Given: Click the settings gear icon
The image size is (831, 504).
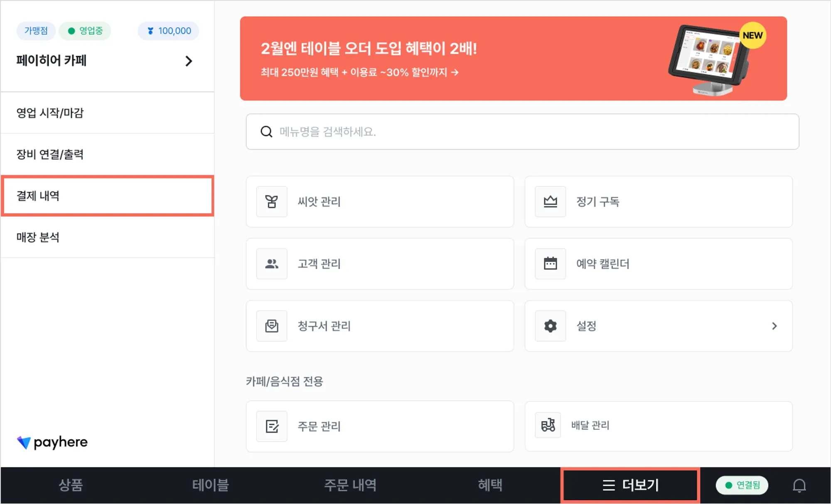Looking at the screenshot, I should (550, 326).
